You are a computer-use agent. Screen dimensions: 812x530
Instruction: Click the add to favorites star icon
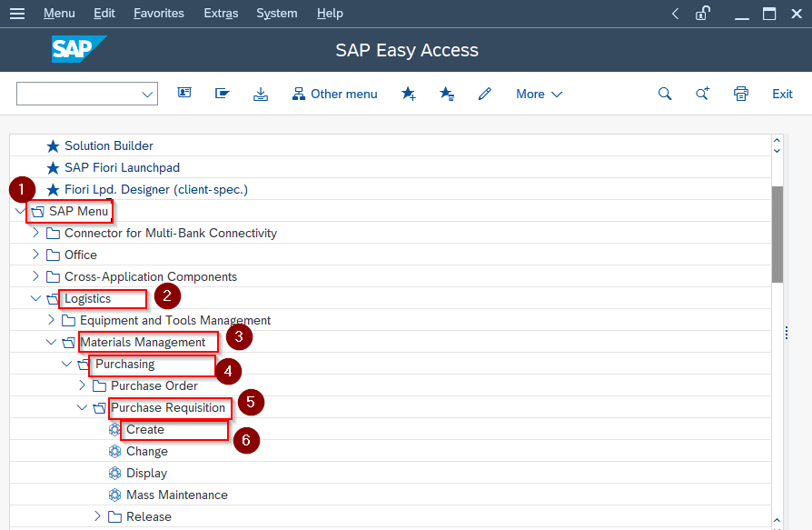coord(409,94)
